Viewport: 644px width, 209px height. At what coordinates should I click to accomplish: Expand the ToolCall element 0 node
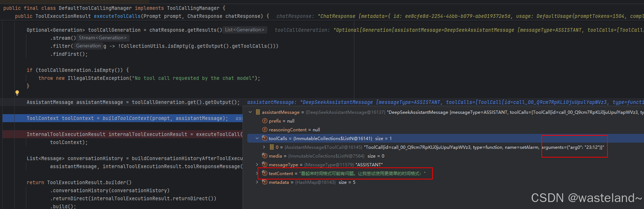click(x=264, y=147)
